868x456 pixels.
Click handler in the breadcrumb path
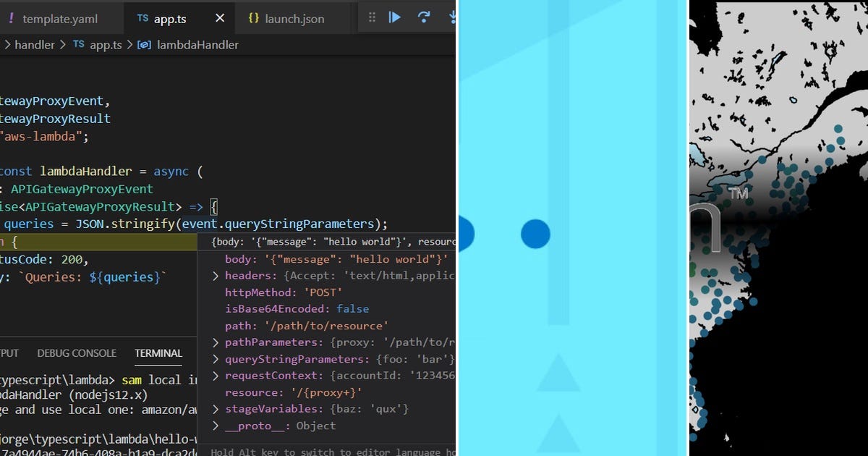tap(35, 44)
